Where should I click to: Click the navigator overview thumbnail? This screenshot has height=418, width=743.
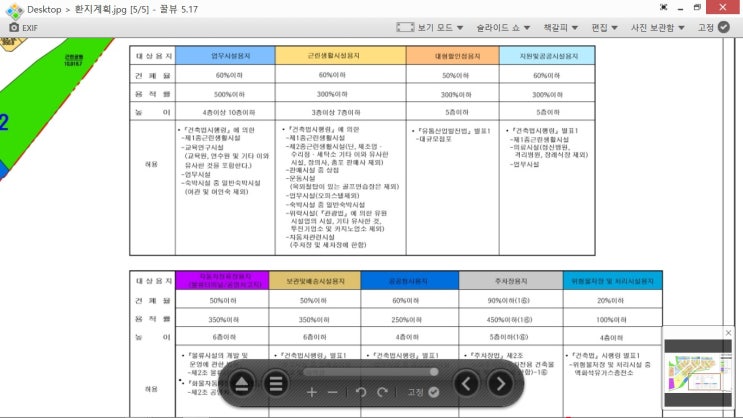(698, 373)
